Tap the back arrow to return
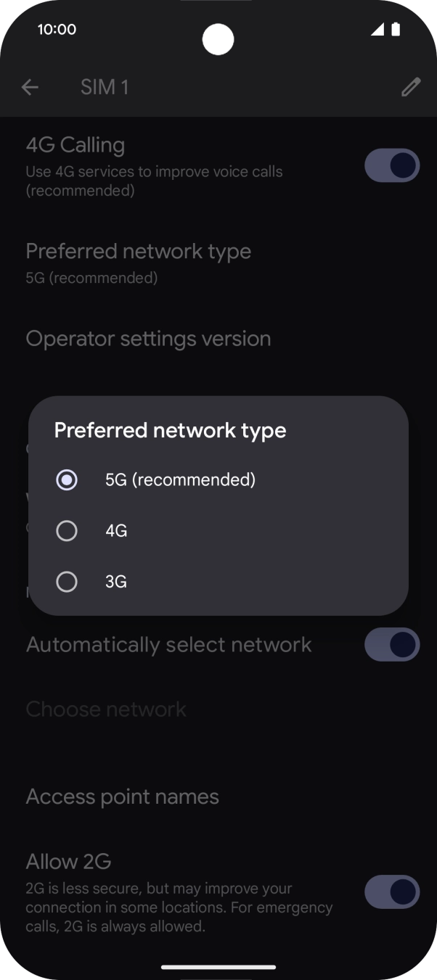 pos(30,86)
